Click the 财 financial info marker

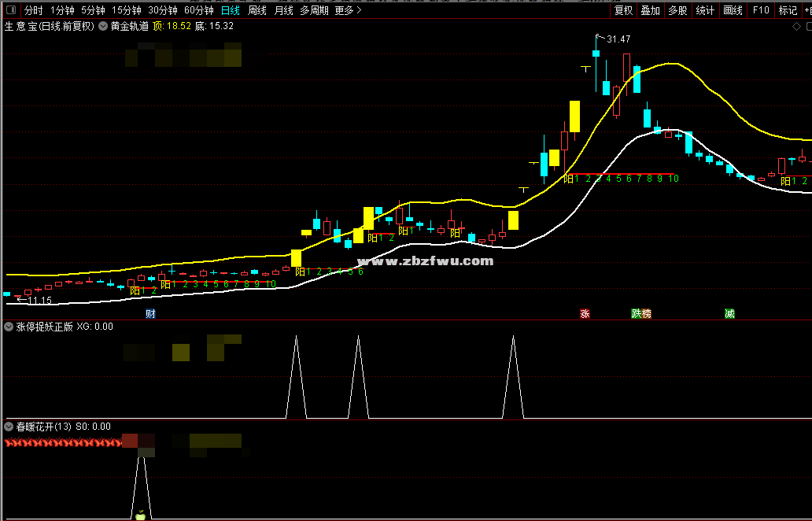click(x=150, y=313)
